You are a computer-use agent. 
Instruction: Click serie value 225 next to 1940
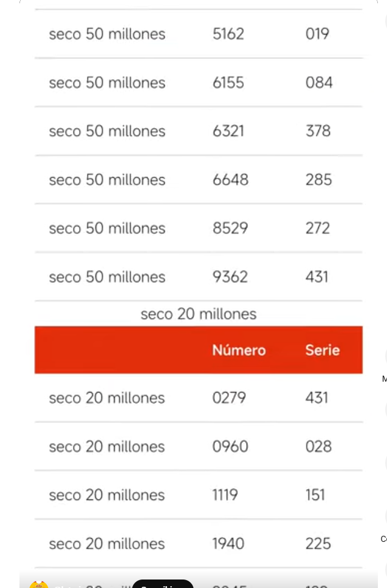(318, 544)
